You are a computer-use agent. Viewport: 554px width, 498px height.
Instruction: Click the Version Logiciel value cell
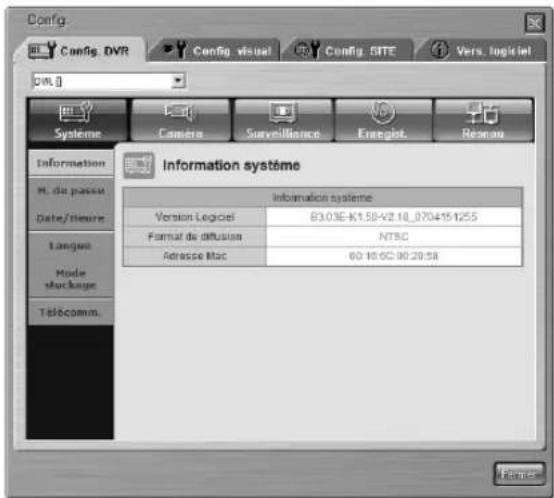click(x=394, y=217)
